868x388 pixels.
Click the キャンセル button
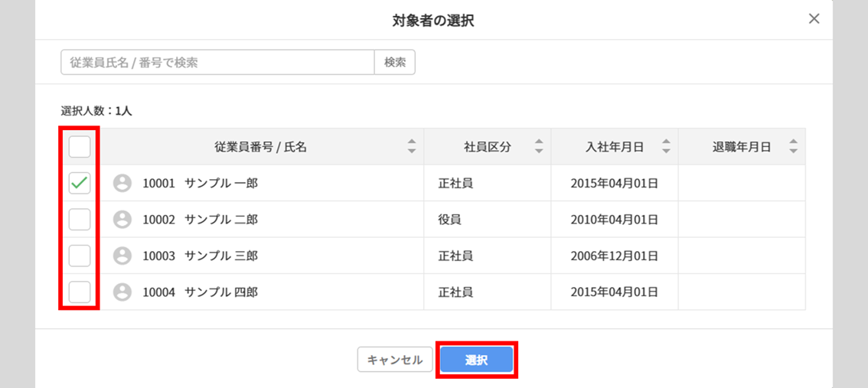click(395, 360)
